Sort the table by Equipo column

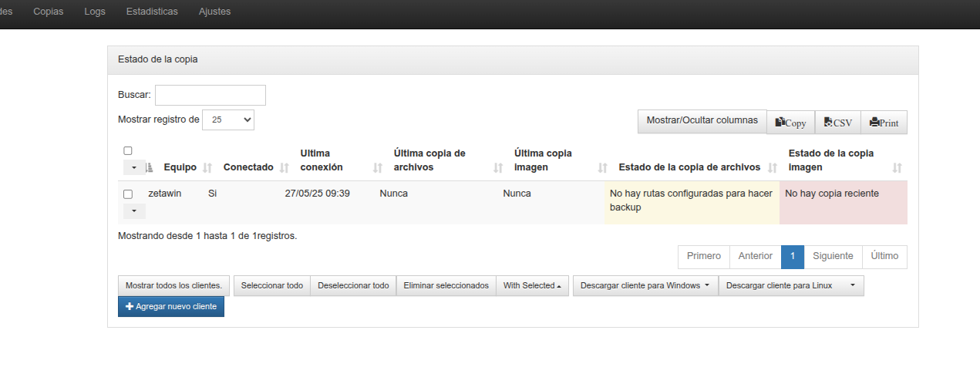tap(180, 167)
